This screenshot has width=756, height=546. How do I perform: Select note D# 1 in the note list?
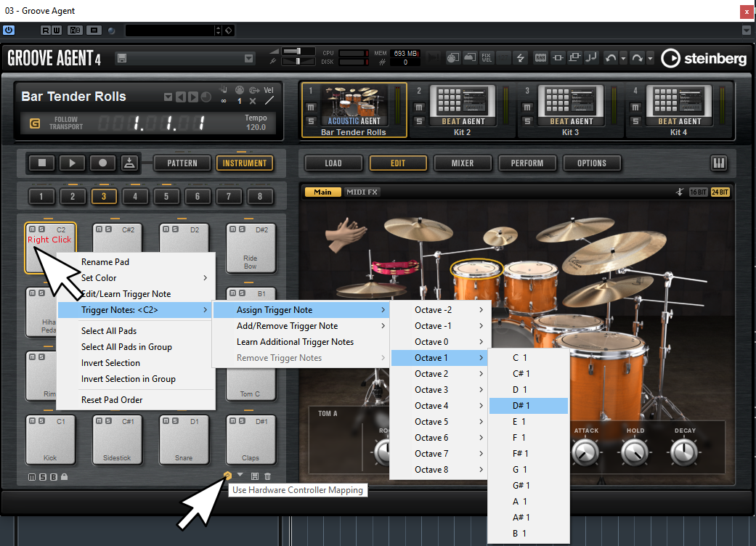tap(529, 406)
